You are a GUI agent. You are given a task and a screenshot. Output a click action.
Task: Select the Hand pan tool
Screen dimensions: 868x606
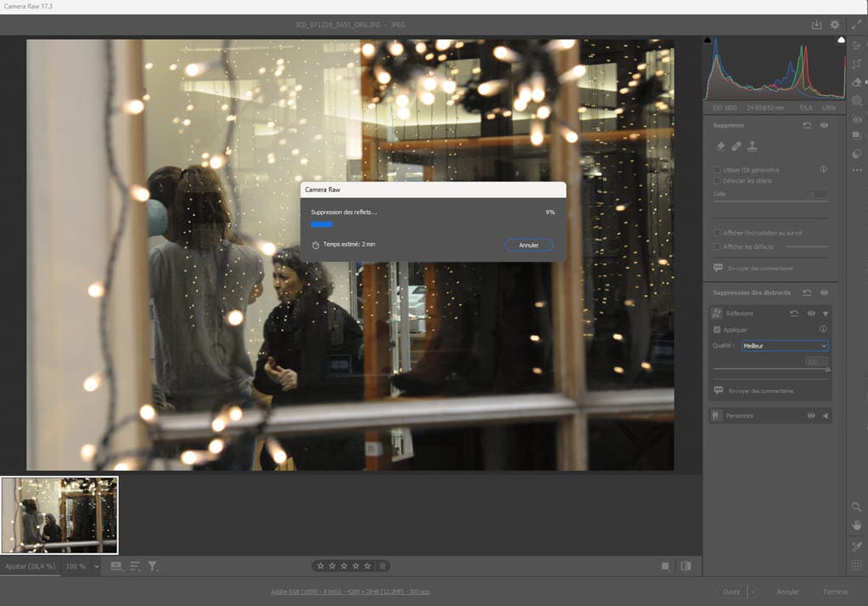click(x=856, y=525)
